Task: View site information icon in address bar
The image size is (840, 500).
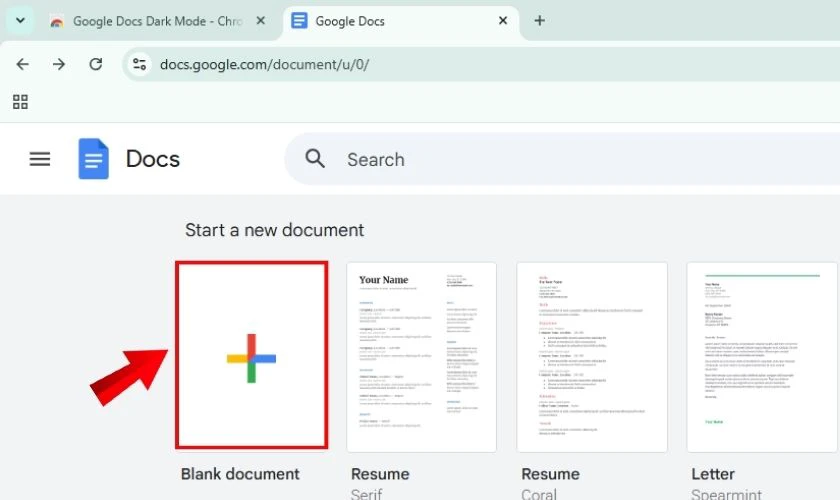Action: (x=139, y=64)
